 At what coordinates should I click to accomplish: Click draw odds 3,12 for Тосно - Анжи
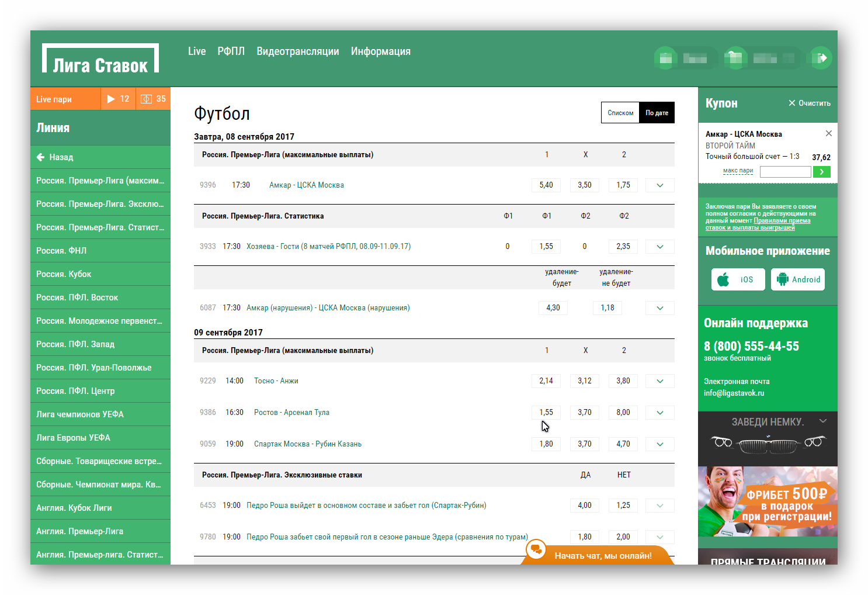pos(585,381)
